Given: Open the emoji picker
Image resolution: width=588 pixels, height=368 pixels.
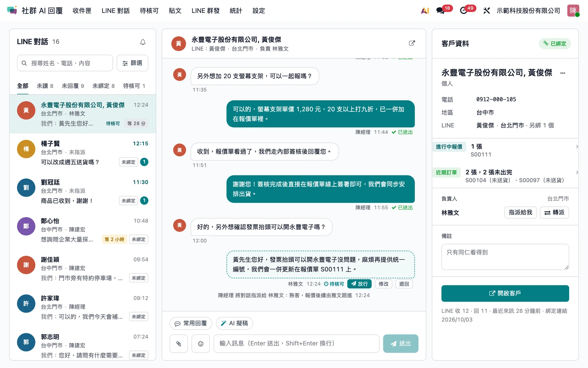Looking at the screenshot, I should tap(201, 344).
